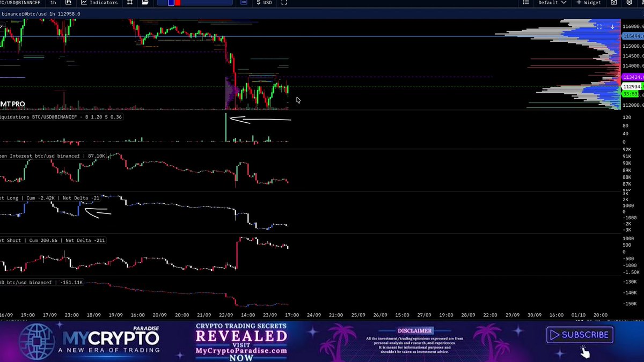Open the Open Interest btc/usd binancef label

tap(53, 156)
